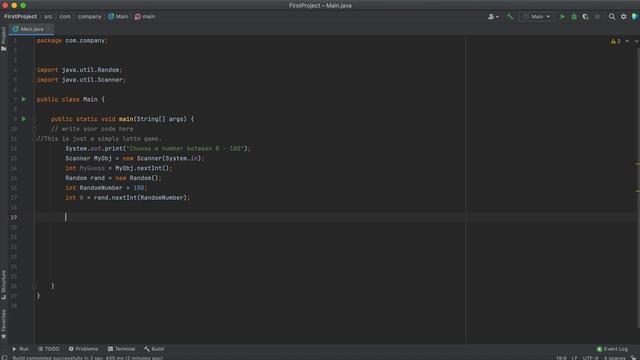Open the Structure tool window side tab
Screen dimensions: 640x360
tap(4, 284)
